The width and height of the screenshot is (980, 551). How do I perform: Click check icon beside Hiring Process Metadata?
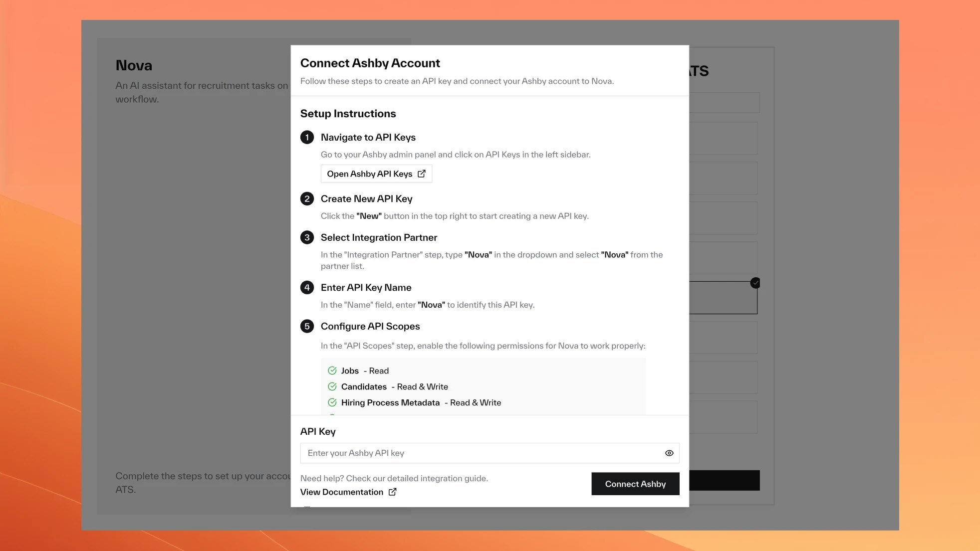332,402
